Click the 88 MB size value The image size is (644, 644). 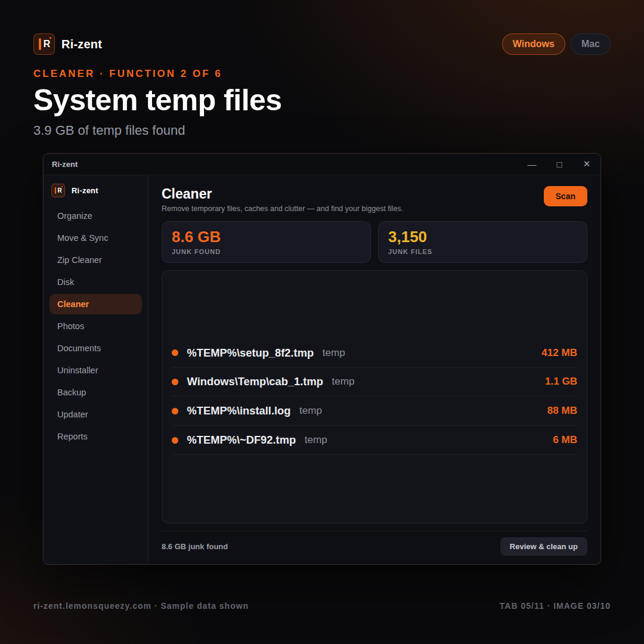(x=562, y=411)
